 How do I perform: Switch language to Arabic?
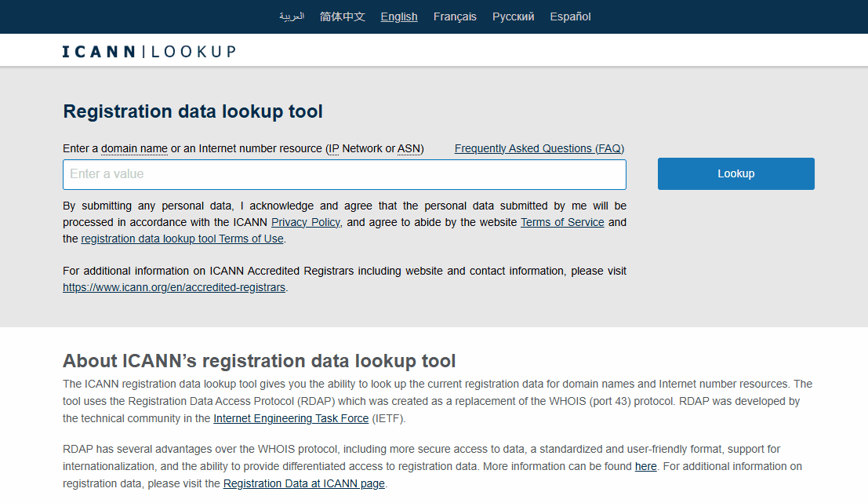[292, 16]
